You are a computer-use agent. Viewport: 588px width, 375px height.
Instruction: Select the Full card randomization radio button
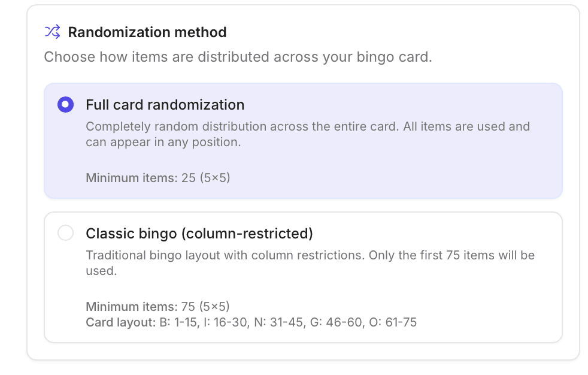point(65,104)
